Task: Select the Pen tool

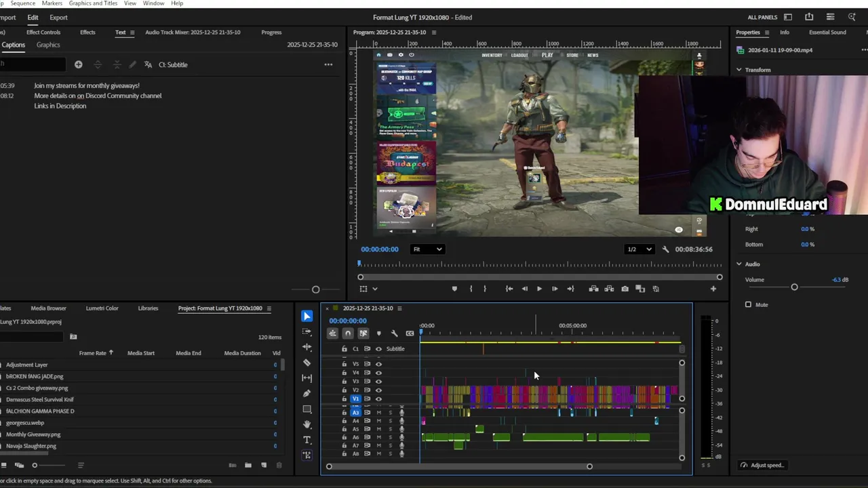Action: (307, 394)
